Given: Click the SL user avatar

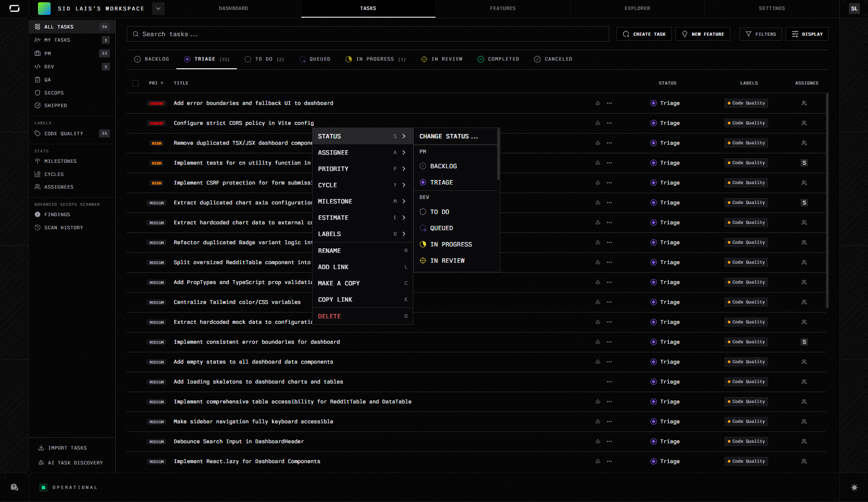Looking at the screenshot, I should point(854,9).
